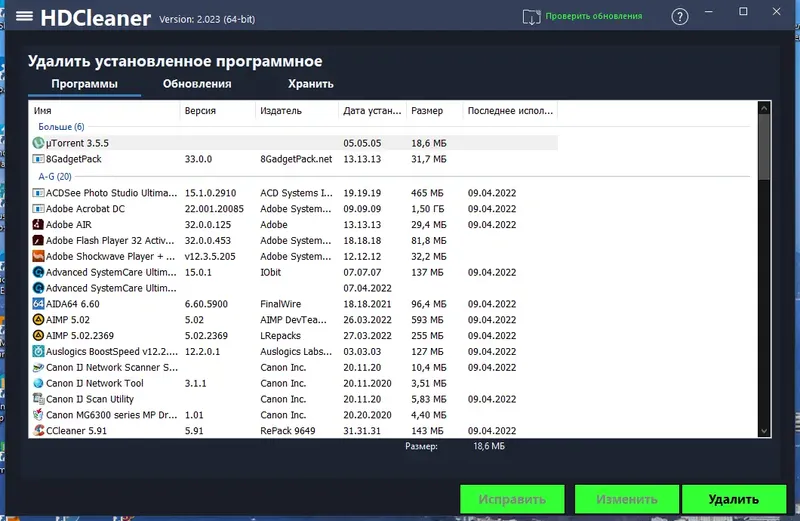Select the Adobe AIR entry name
This screenshot has height=521, width=800.
(69, 225)
